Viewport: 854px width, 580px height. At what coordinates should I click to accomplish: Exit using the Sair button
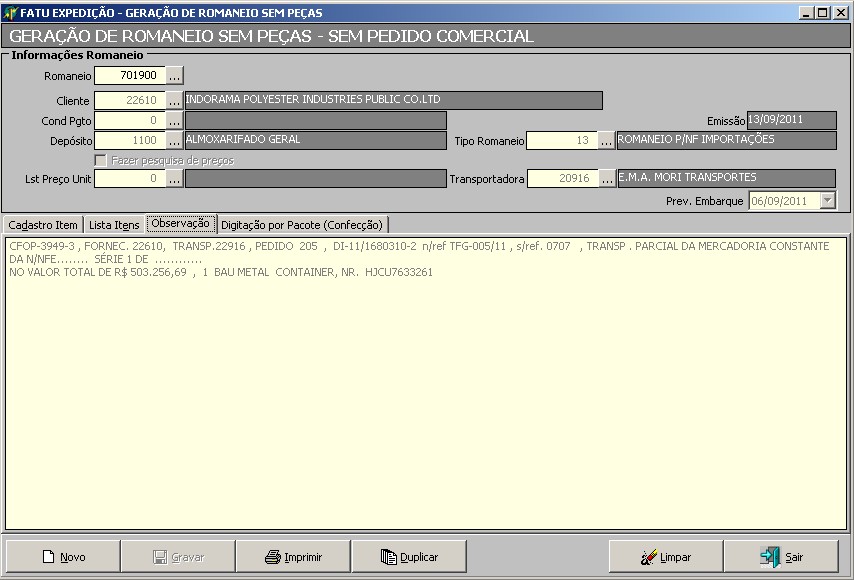coord(781,557)
